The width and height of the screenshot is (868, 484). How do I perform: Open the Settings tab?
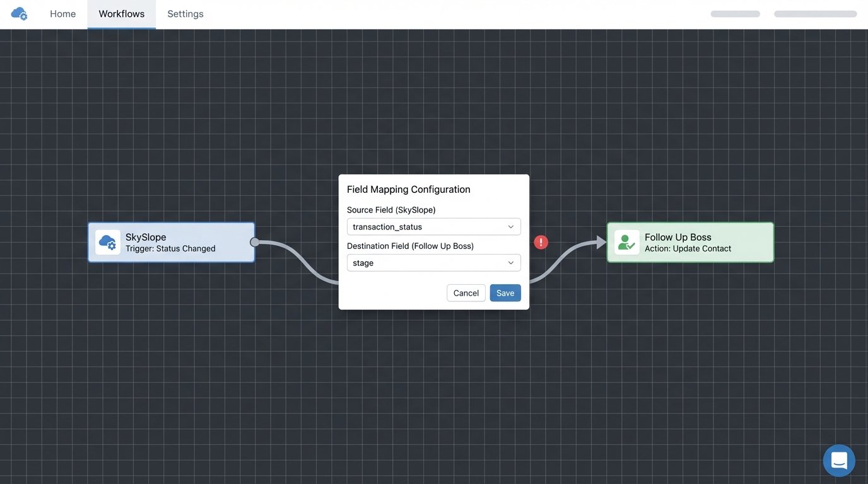(185, 14)
